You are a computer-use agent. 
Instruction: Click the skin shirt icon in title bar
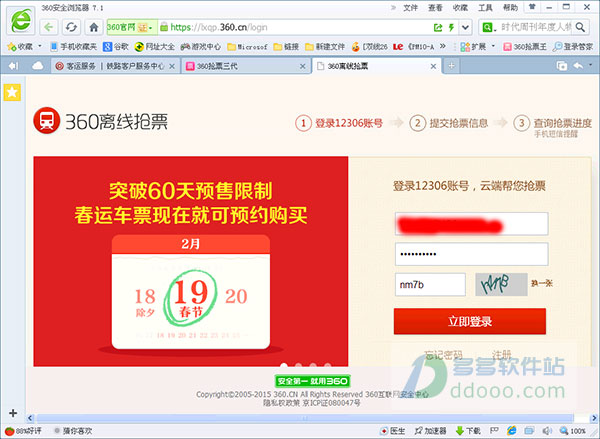click(x=532, y=7)
